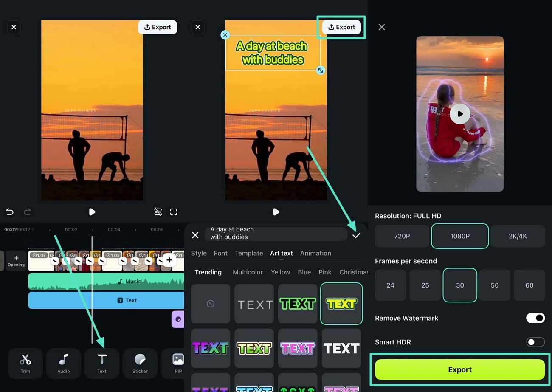Cancel text editing with the X
Viewport: 552px width, 392px height.
coord(195,235)
